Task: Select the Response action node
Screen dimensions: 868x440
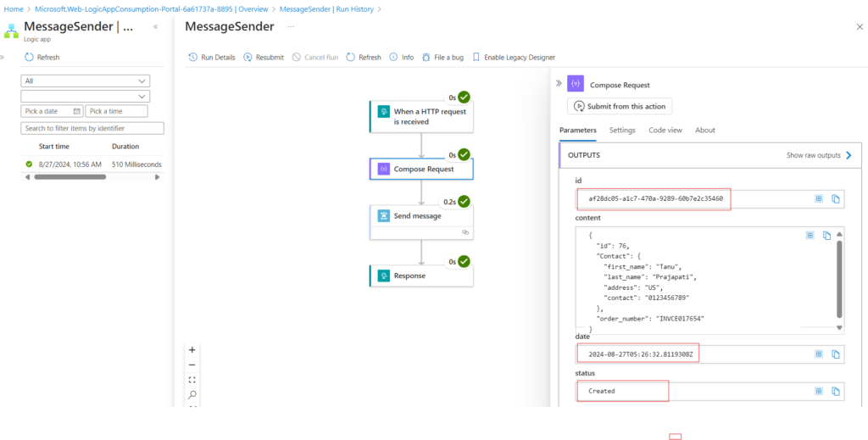Action: pyautogui.click(x=421, y=275)
